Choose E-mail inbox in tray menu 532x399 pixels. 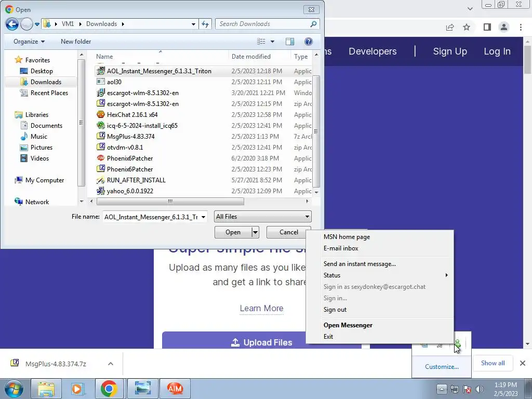coord(341,248)
